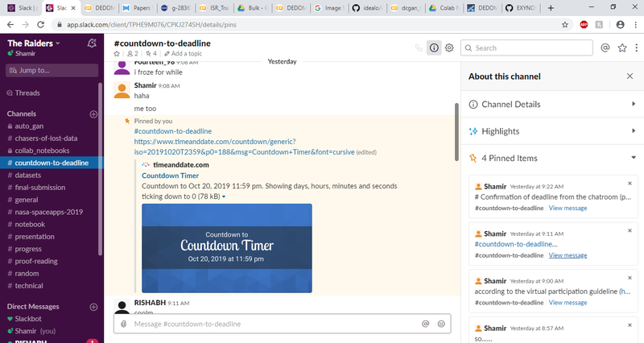Screen dimensions: 644x343
Task: Remove first pinned item with its x
Action: point(630,184)
